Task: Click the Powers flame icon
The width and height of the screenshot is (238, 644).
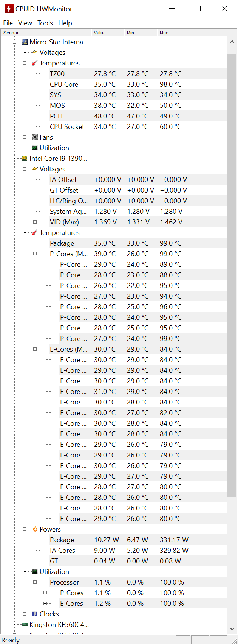Action: (35, 529)
